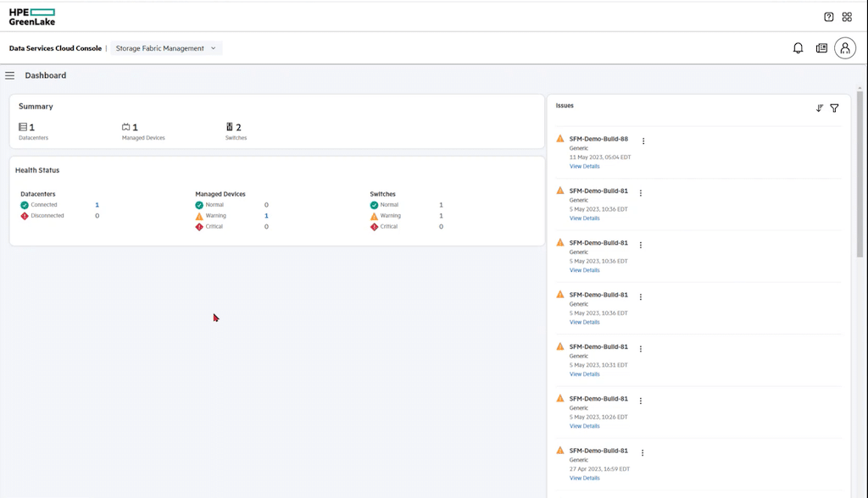
Task: Click warning icon of 27 Apr 2023 issue
Action: point(560,451)
